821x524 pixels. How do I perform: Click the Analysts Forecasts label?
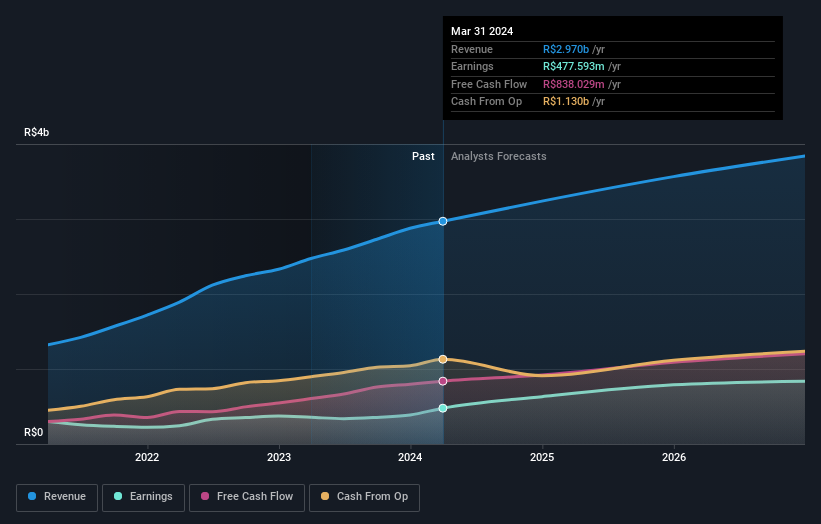coord(498,156)
